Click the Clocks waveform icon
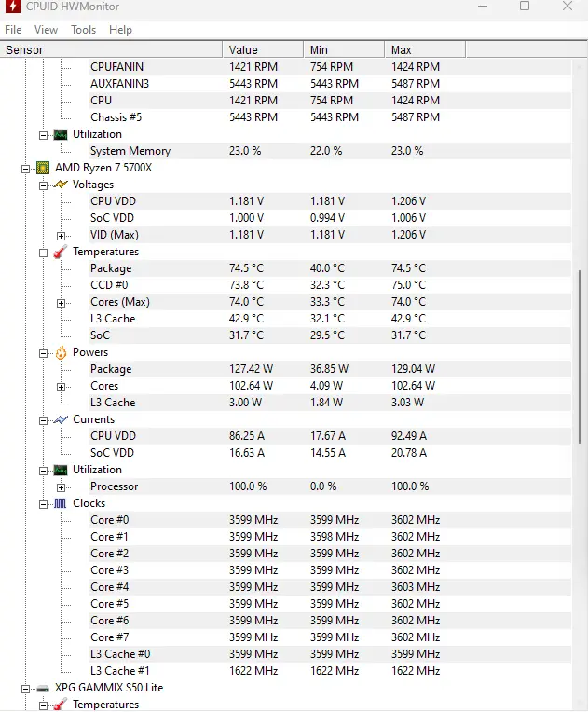588x712 pixels. point(61,503)
